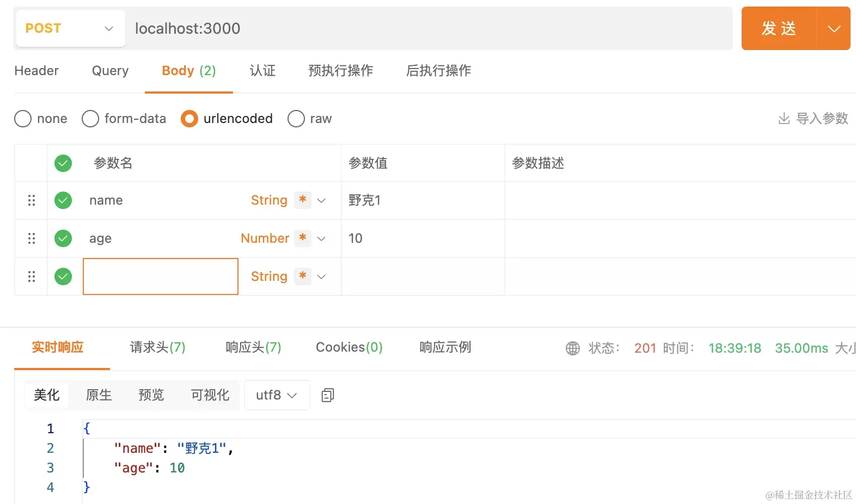Screen dimensions: 856x504
Task: Click the 发送 send button
Action: click(779, 28)
